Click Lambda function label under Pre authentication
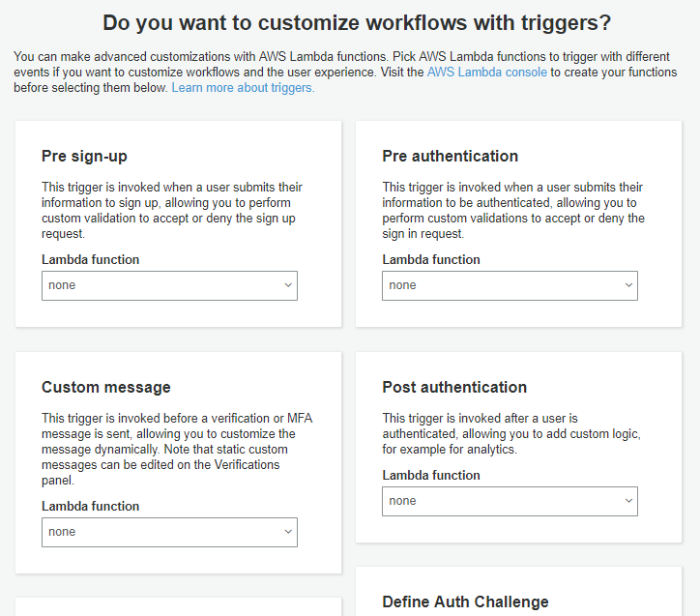Screen dimensions: 700x616 pos(430,260)
